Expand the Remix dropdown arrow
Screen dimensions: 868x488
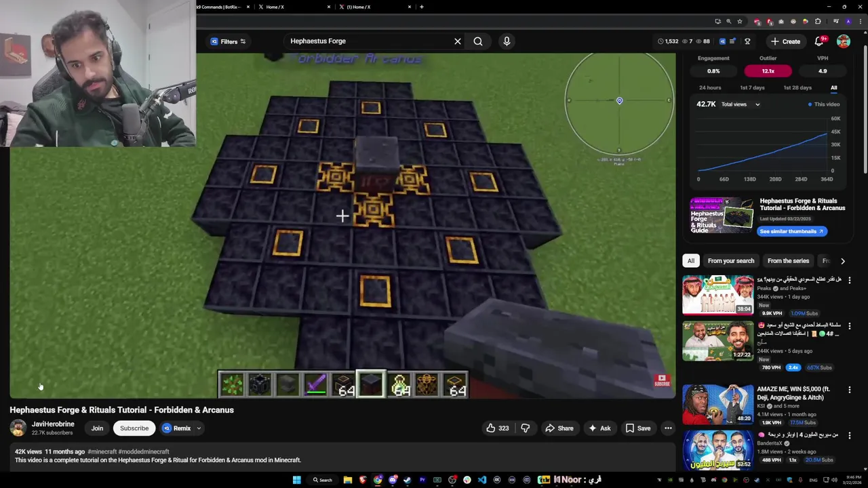(199, 428)
